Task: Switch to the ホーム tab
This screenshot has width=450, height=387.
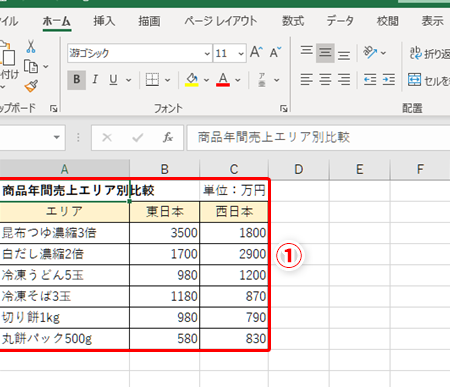Action: (57, 21)
